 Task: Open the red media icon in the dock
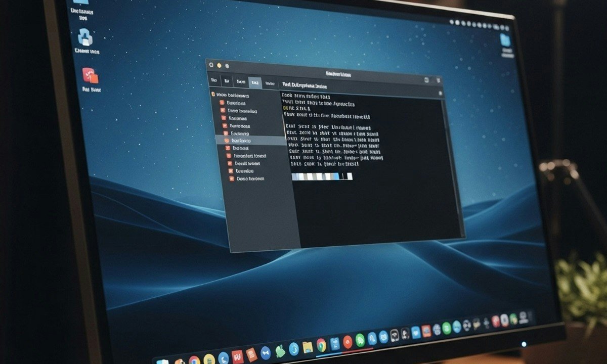point(348,343)
